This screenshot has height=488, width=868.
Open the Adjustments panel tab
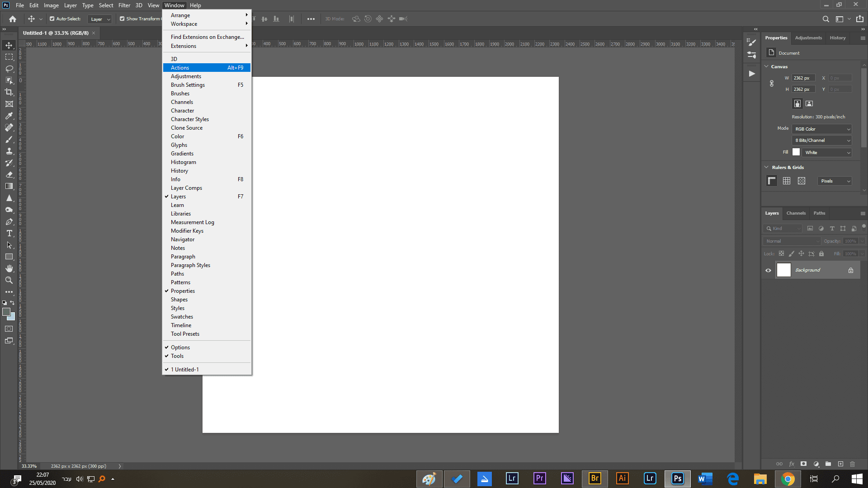[808, 38]
